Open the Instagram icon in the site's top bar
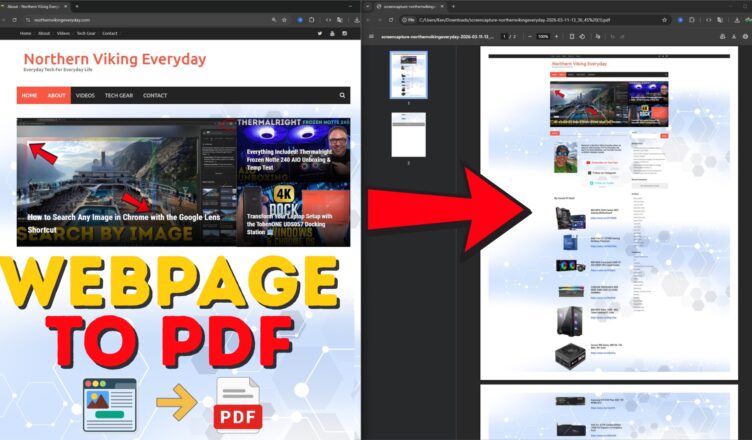752x440 pixels. point(344,34)
